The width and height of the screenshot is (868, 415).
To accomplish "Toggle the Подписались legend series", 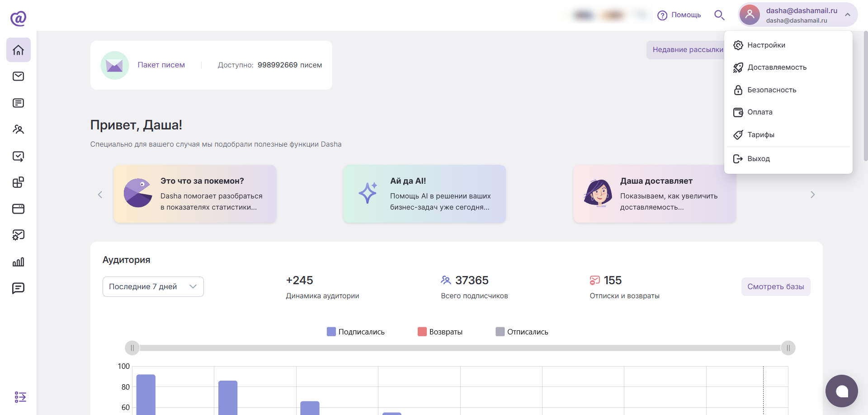I will (x=356, y=332).
